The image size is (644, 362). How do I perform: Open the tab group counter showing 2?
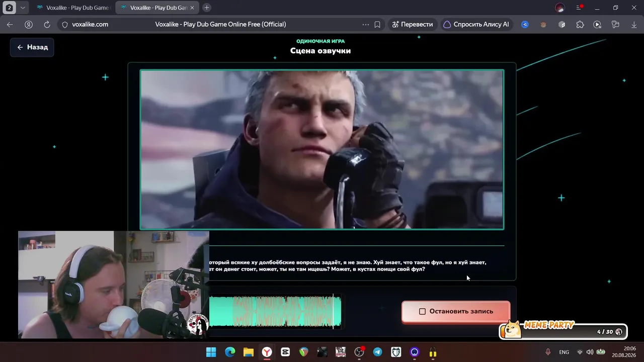pyautogui.click(x=9, y=8)
